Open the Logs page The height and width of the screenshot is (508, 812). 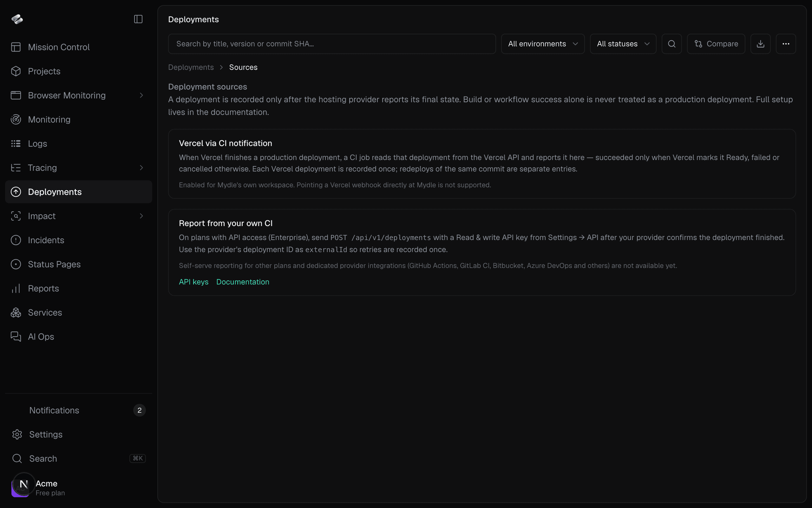point(79,144)
